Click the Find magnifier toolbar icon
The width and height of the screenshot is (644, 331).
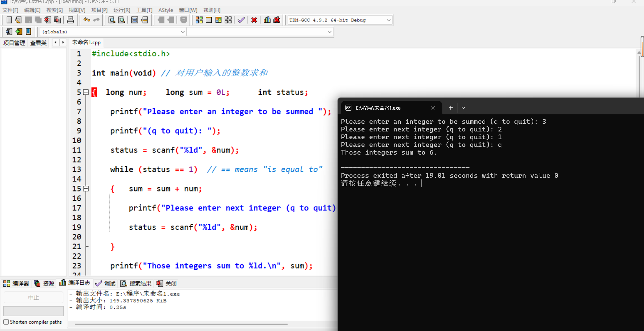pos(112,20)
